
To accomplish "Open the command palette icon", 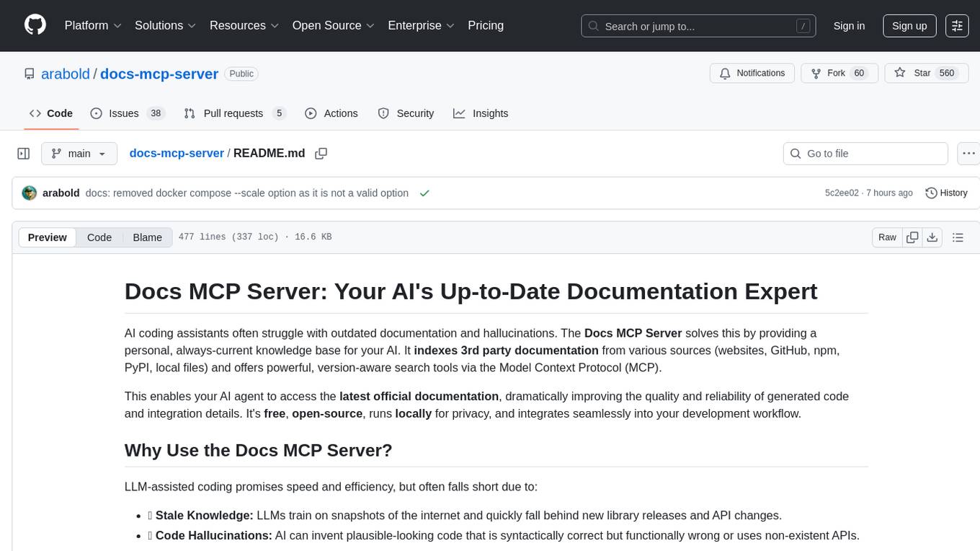I will [957, 25].
